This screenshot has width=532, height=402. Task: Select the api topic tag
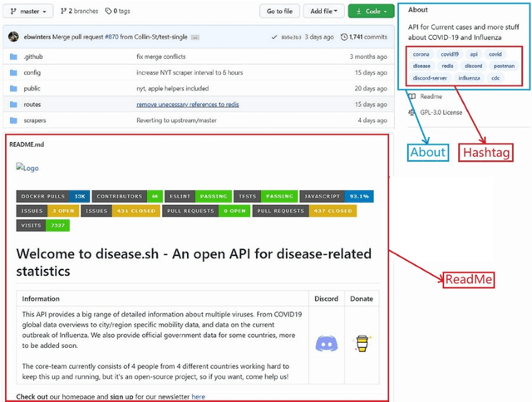pos(474,54)
